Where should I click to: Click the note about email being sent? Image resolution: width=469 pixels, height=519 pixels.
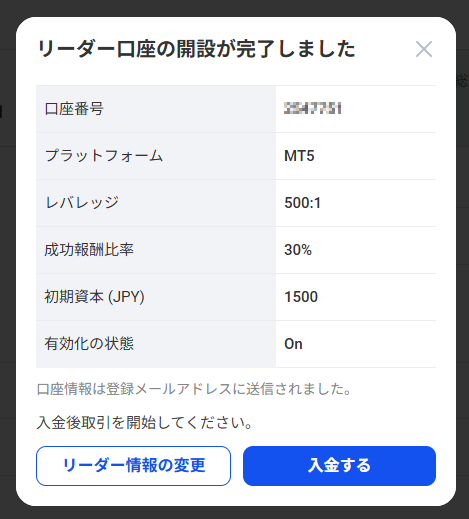[194, 389]
